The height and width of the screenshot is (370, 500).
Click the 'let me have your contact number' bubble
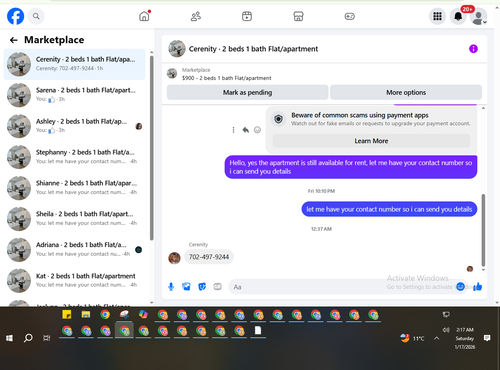point(389,209)
